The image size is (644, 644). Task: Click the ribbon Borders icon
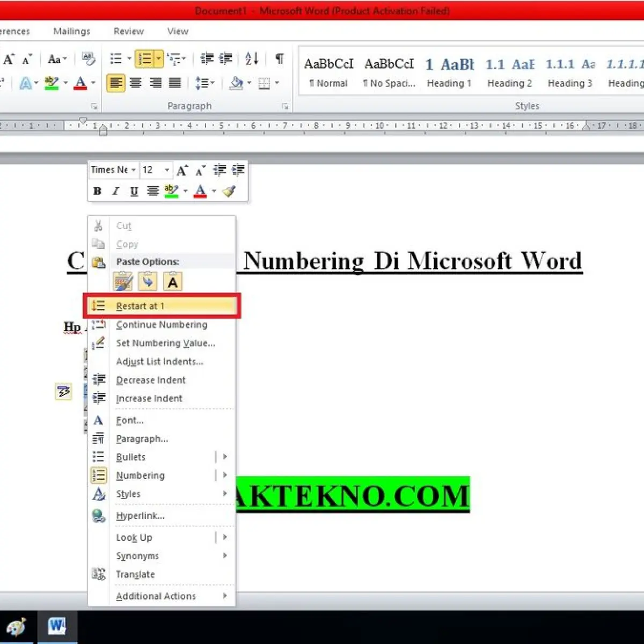coord(264,83)
